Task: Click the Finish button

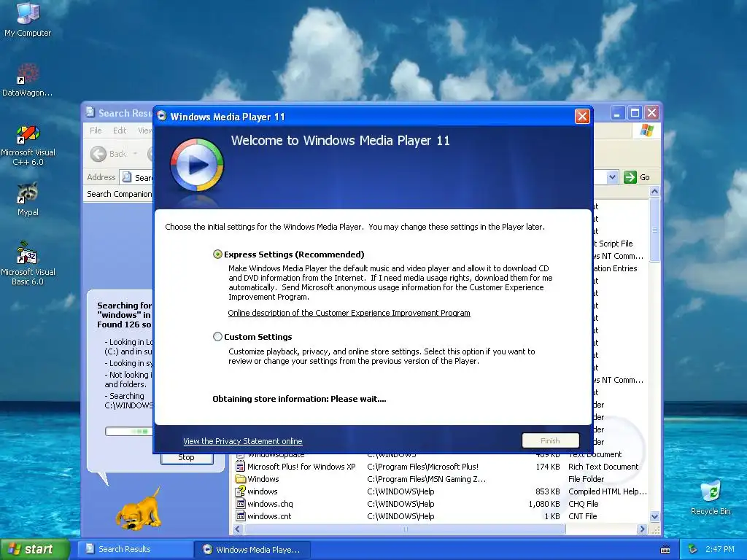Action: [x=550, y=440]
